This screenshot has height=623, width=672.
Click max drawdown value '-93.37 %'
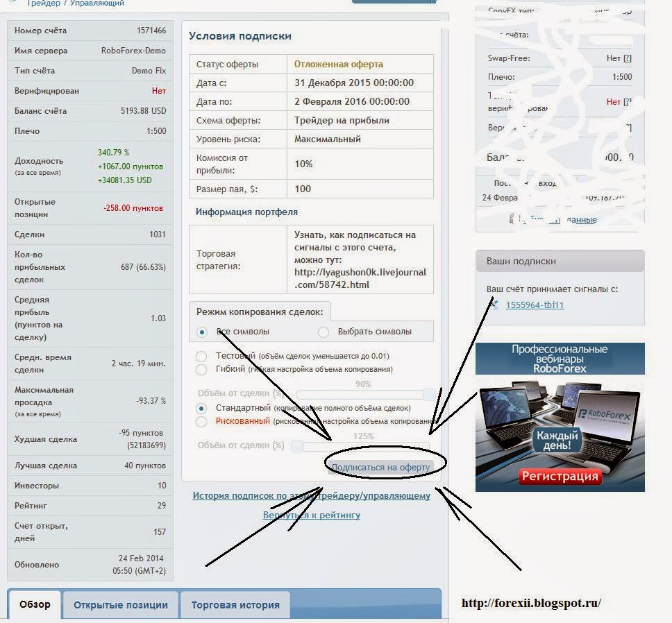click(x=151, y=401)
